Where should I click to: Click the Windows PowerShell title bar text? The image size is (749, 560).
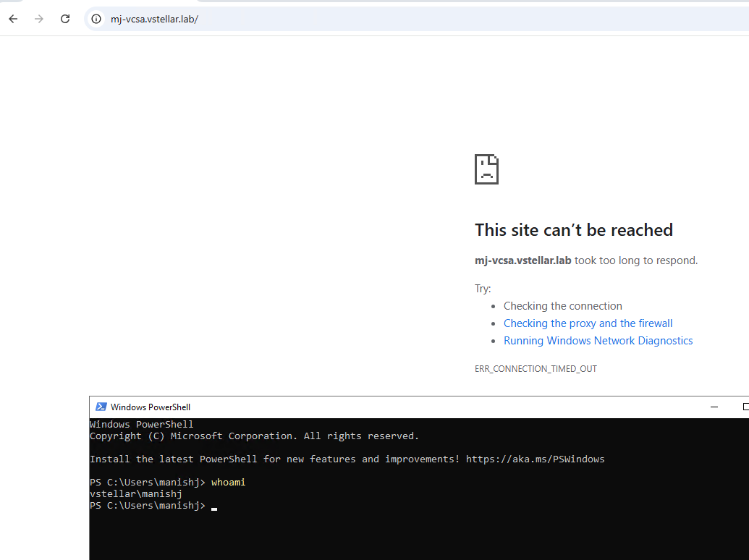pyautogui.click(x=151, y=407)
